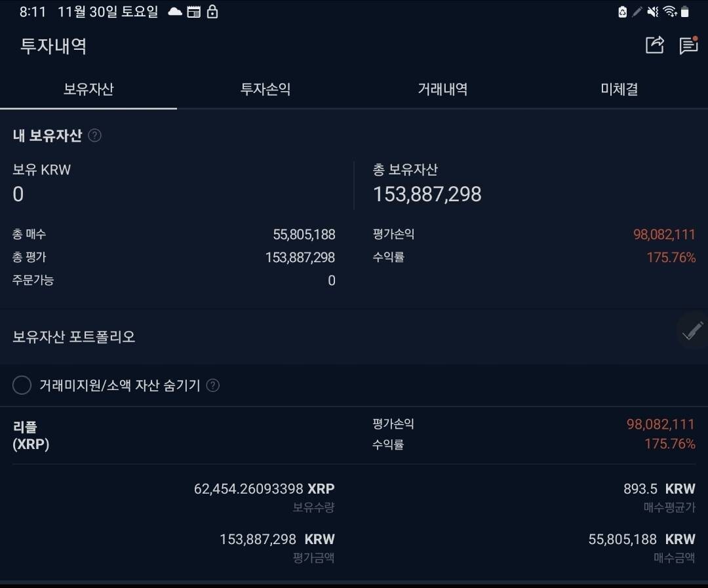The image size is (708, 588).
Task: Switch to the 투자손익 tab
Action: (x=265, y=90)
